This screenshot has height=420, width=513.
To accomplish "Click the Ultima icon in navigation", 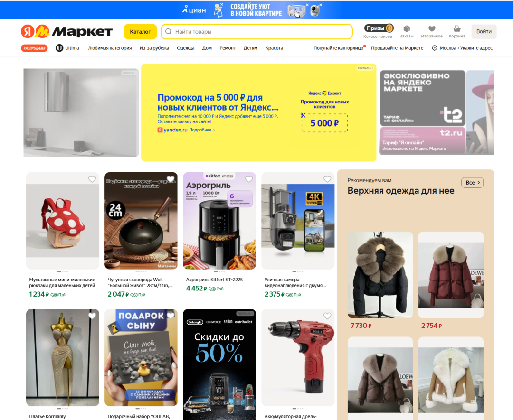I will click(x=59, y=48).
